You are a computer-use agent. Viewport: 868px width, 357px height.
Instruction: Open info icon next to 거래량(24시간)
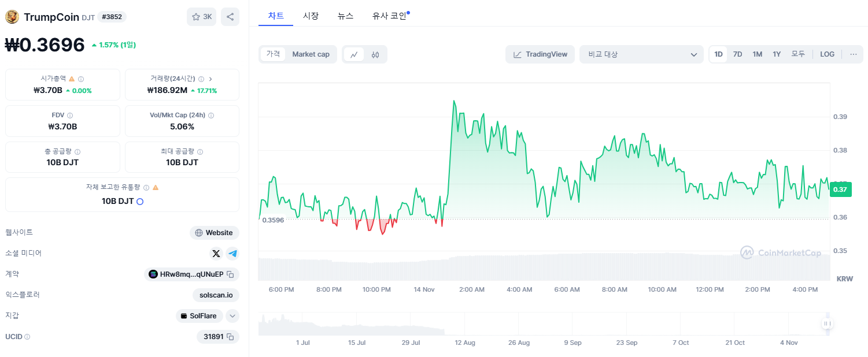pos(201,79)
